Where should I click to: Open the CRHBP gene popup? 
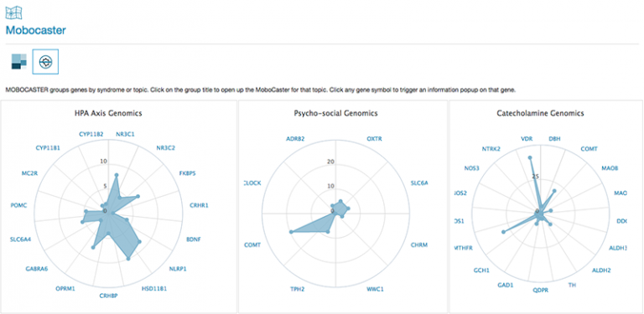[x=108, y=295]
